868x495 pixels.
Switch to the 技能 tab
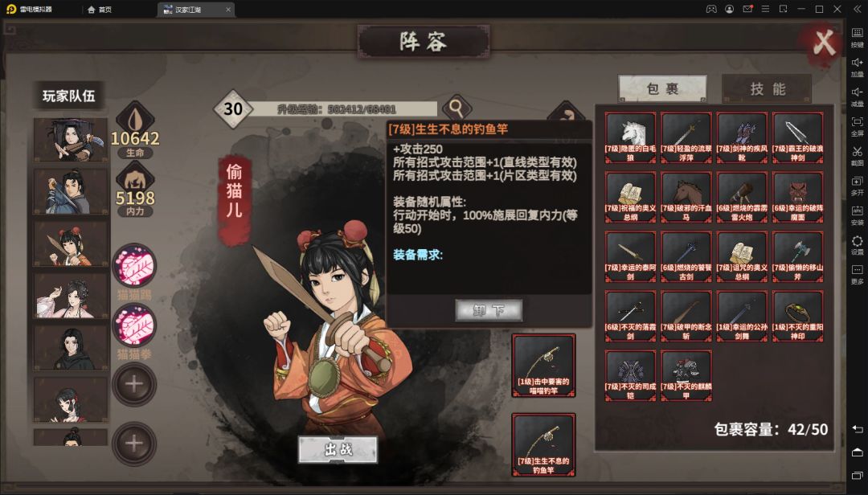[x=768, y=89]
